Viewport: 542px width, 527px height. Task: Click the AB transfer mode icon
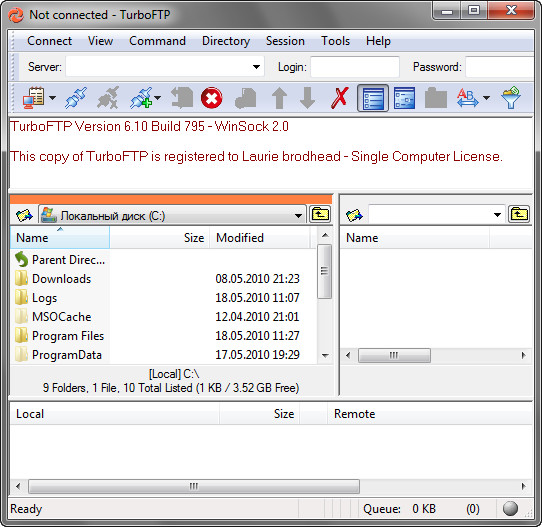(467, 98)
